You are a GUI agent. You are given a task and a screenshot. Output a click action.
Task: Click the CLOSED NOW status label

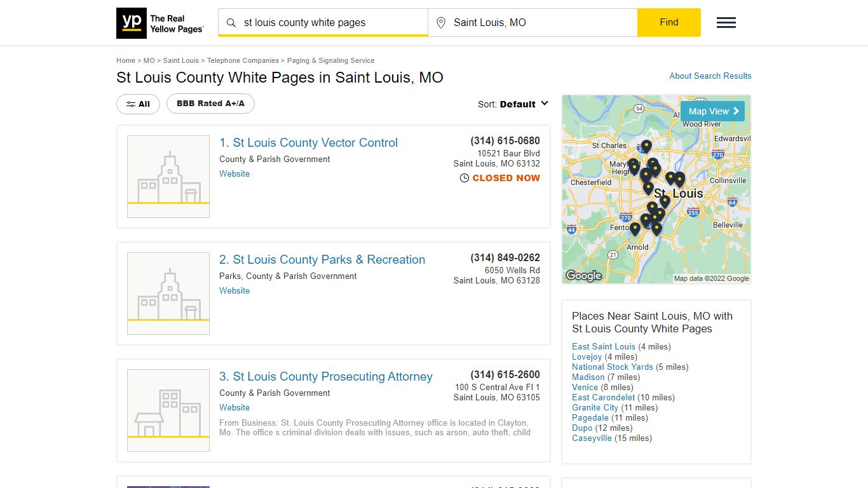point(500,178)
